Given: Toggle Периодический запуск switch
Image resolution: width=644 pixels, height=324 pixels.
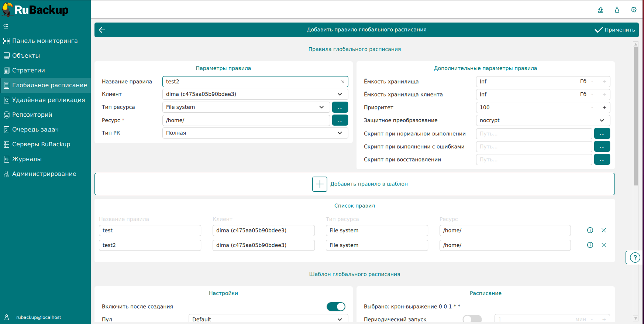Looking at the screenshot, I should click(472, 319).
